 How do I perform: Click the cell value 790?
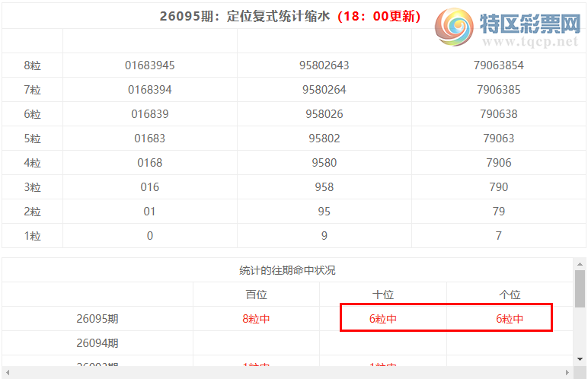(x=499, y=187)
